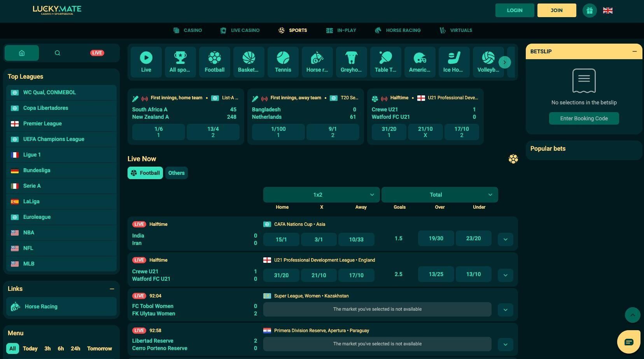The image size is (644, 359).
Task: Click the home icon in sidebar
Action: [x=22, y=53]
